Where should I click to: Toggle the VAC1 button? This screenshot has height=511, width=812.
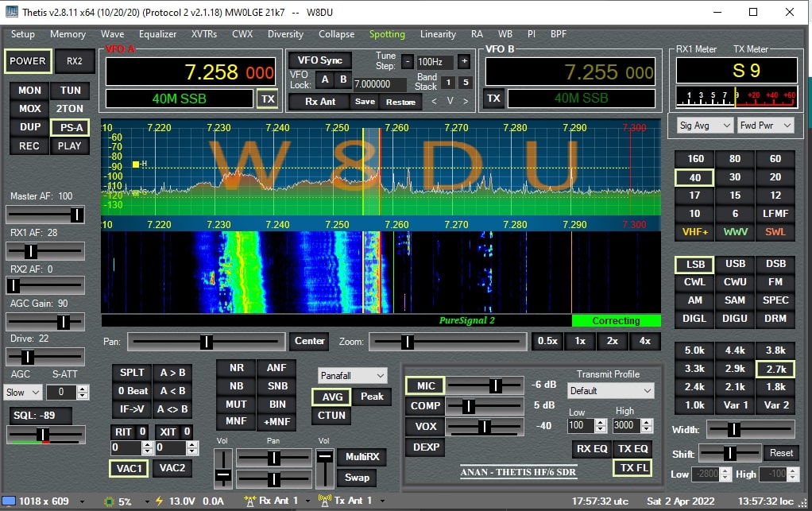click(129, 469)
